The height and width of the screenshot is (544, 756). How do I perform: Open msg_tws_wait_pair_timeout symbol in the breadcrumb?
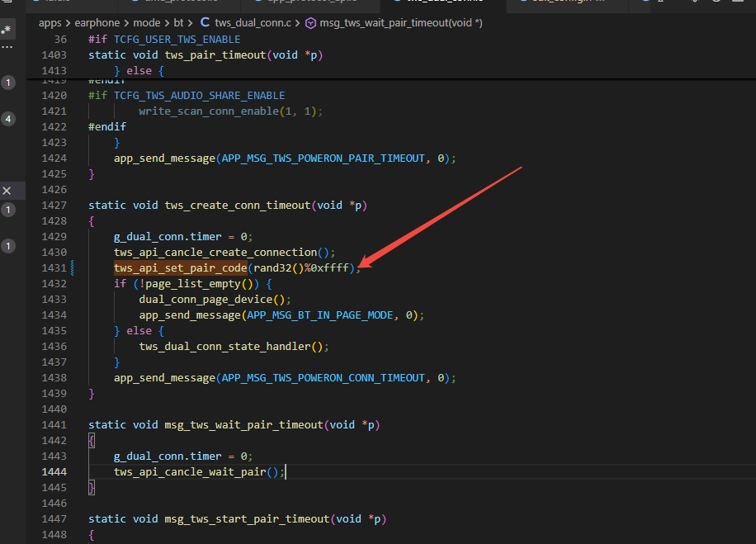401,22
